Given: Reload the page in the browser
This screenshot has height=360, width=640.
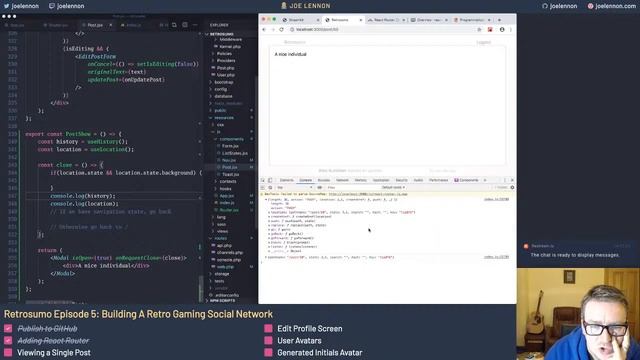Looking at the screenshot, I should point(281,29).
